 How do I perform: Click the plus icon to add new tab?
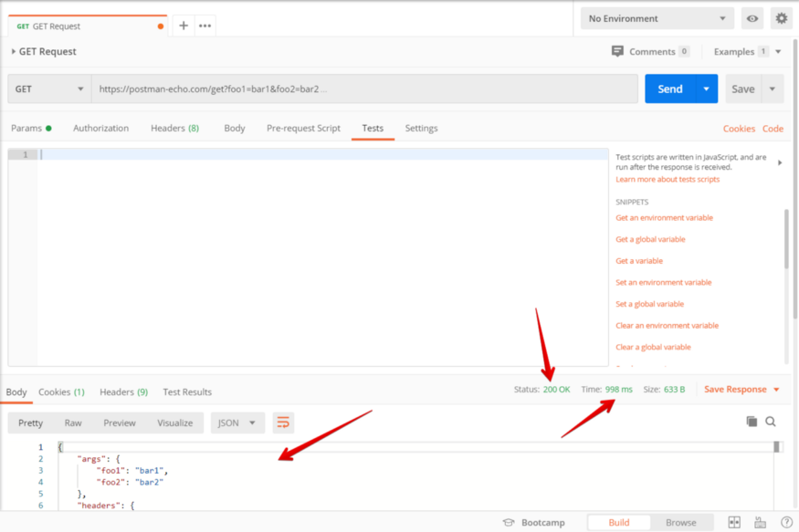click(x=184, y=26)
